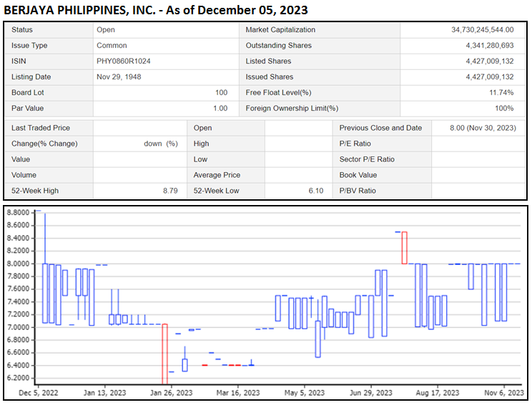The height and width of the screenshot is (405, 532).
Task: Click the heading BERJAYA PHILIPPINES, INC.
Action: [x=80, y=10]
